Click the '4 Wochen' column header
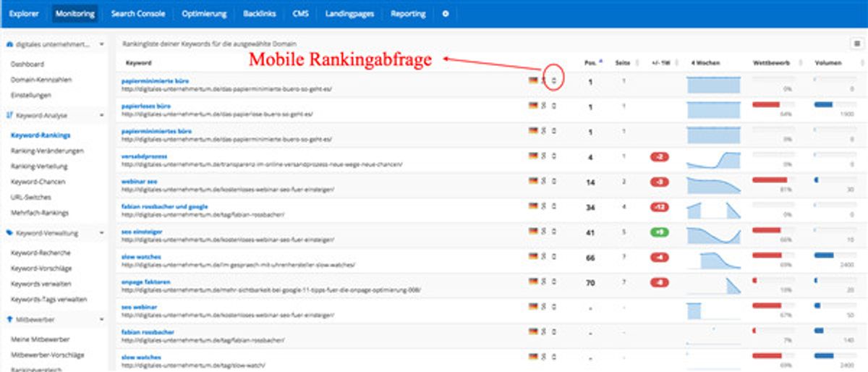Viewport: 868px width, 372px height. click(x=705, y=63)
